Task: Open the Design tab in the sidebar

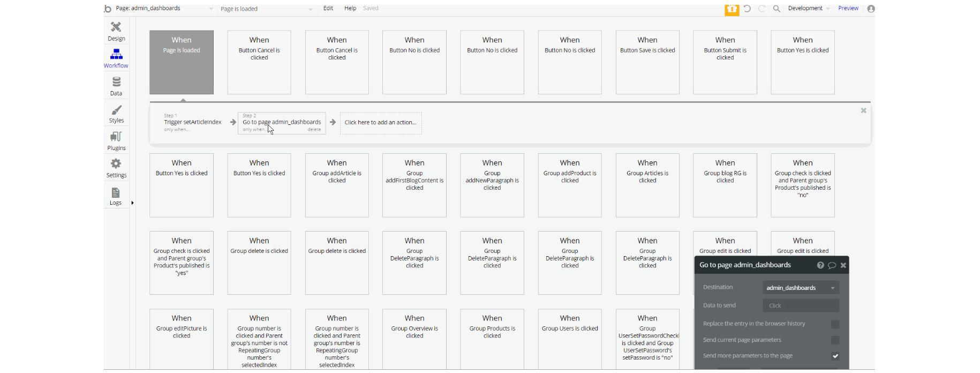Action: [116, 31]
